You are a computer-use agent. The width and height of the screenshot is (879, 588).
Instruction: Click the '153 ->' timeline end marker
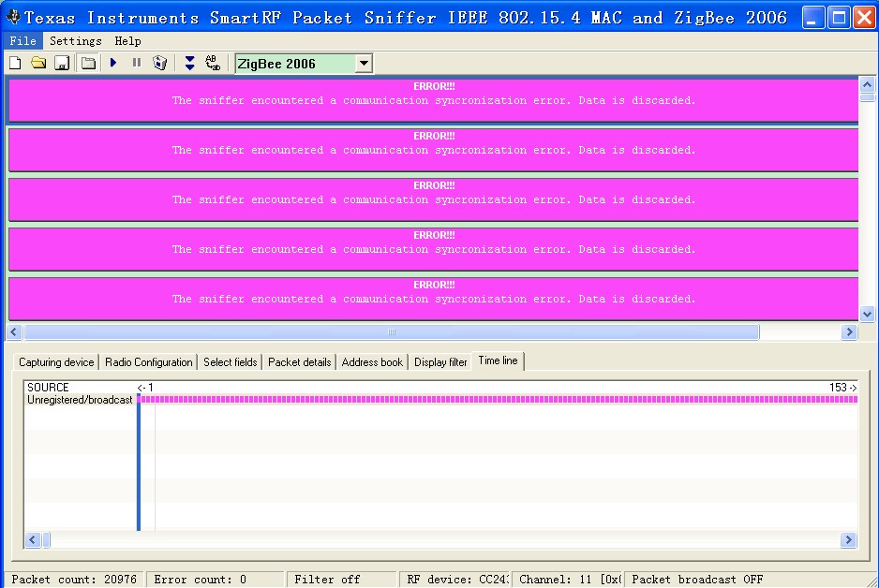[x=843, y=387]
